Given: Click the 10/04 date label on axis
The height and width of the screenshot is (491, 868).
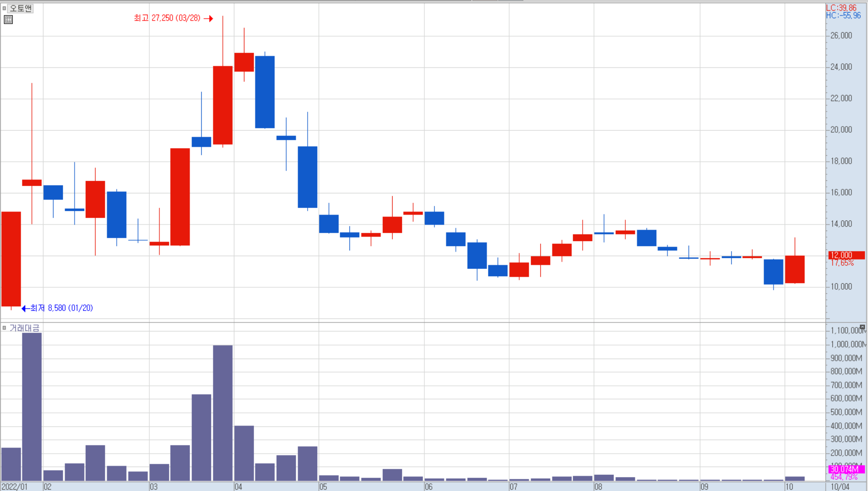Looking at the screenshot, I should point(840,487).
